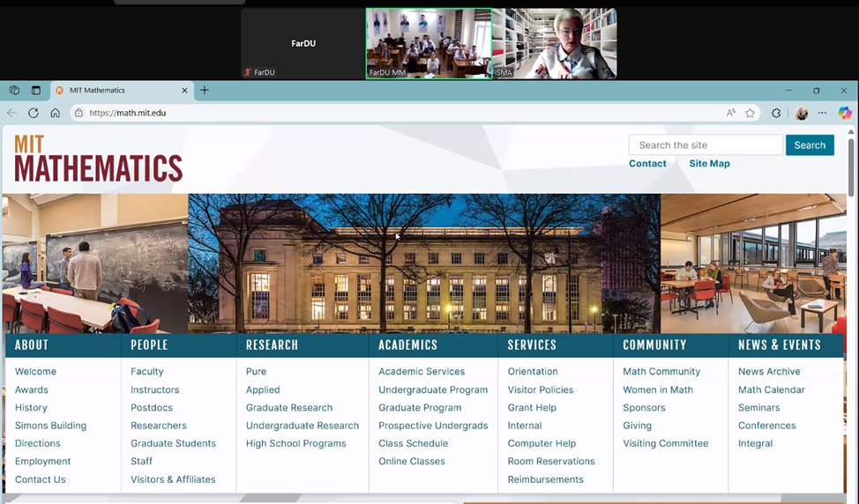The image size is (859, 504).
Task: Open the Math Calendar link
Action: point(772,389)
